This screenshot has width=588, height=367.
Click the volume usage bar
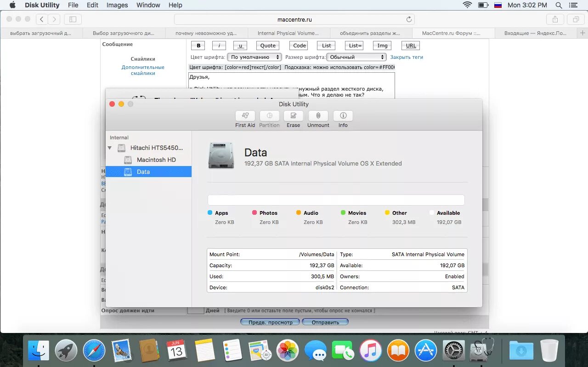click(x=336, y=200)
